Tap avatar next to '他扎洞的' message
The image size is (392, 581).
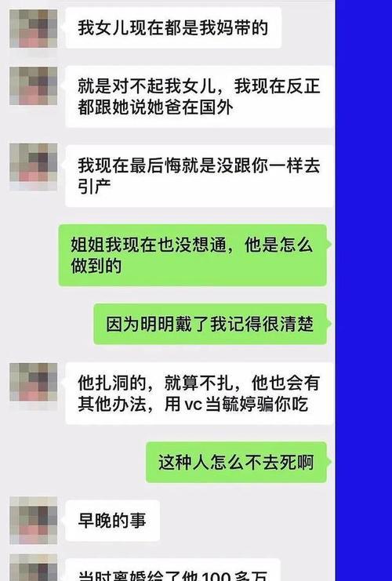tap(34, 382)
